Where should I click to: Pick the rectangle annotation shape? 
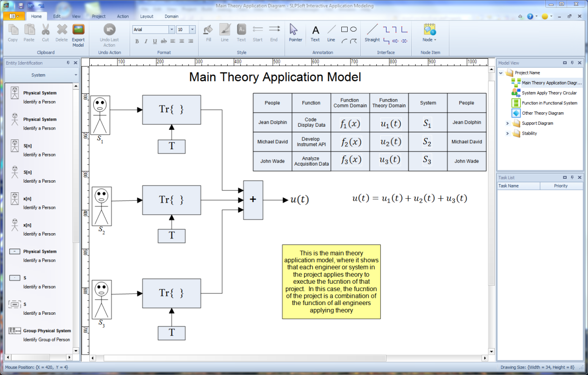[x=344, y=30]
